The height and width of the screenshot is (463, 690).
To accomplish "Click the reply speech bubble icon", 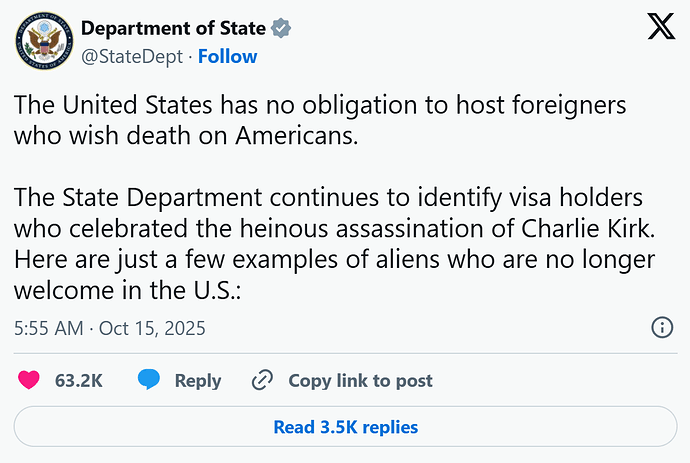I will tap(149, 380).
